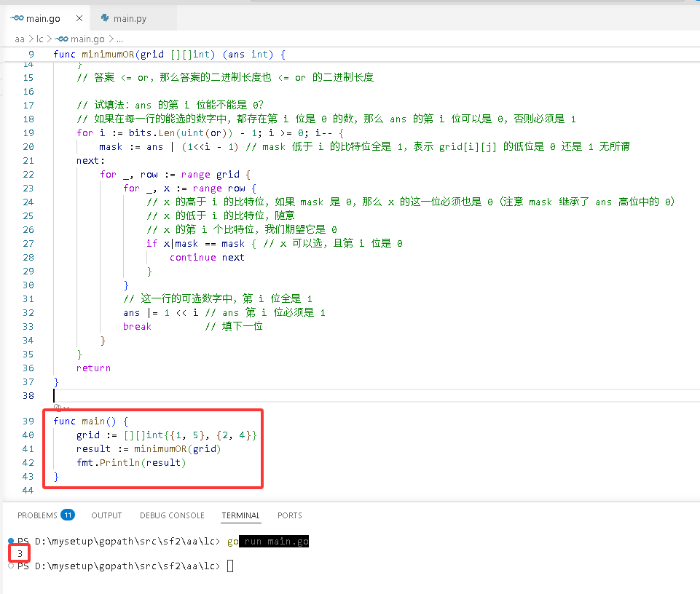Screen dimensions: 700x594
Task: Open the PROBLEMS panel tab
Action: coord(37,515)
